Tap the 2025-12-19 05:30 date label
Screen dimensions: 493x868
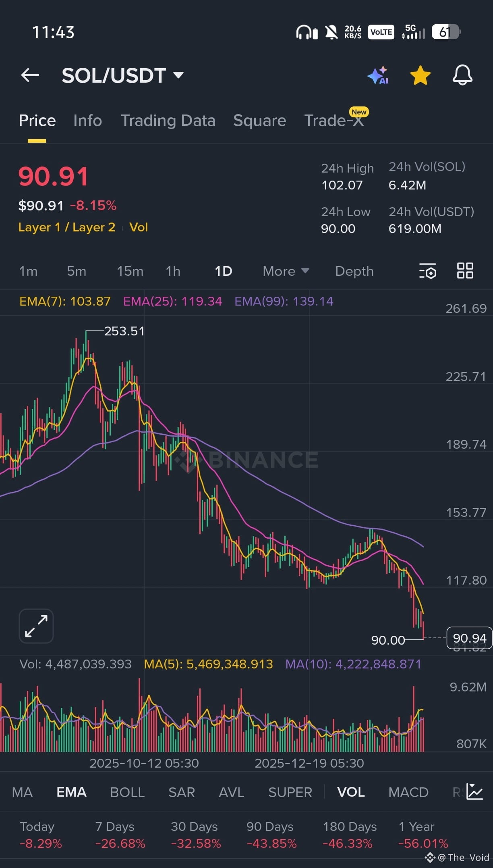(x=309, y=763)
